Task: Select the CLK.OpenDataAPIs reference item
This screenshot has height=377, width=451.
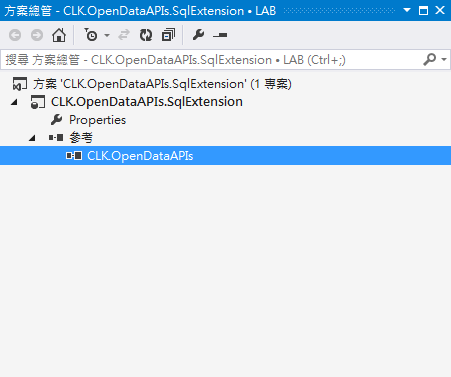Action: click(x=140, y=156)
